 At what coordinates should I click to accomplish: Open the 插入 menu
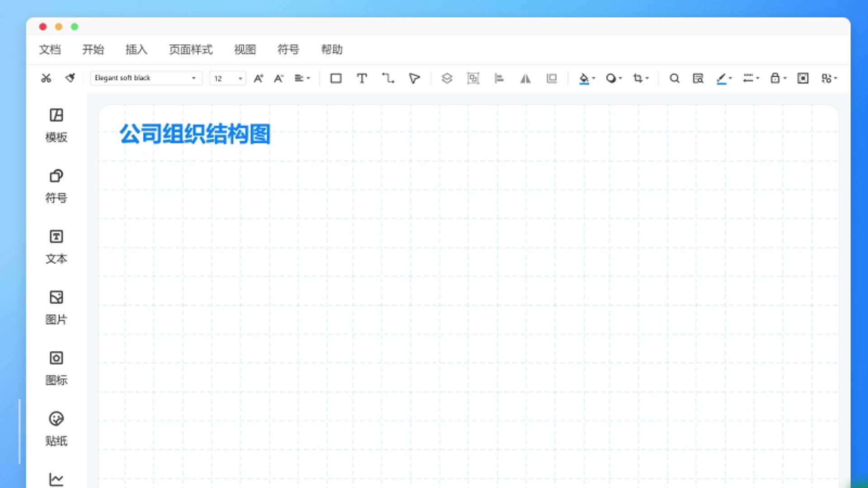[x=136, y=49]
